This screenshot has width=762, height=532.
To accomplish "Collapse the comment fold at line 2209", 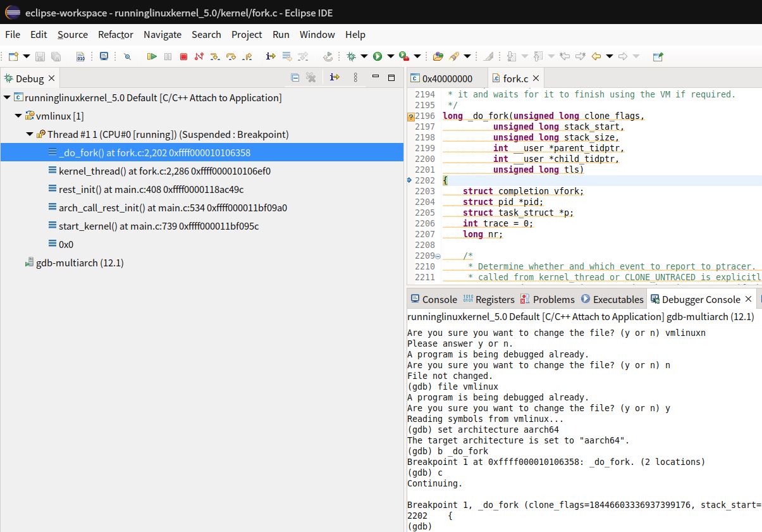I will [x=438, y=256].
